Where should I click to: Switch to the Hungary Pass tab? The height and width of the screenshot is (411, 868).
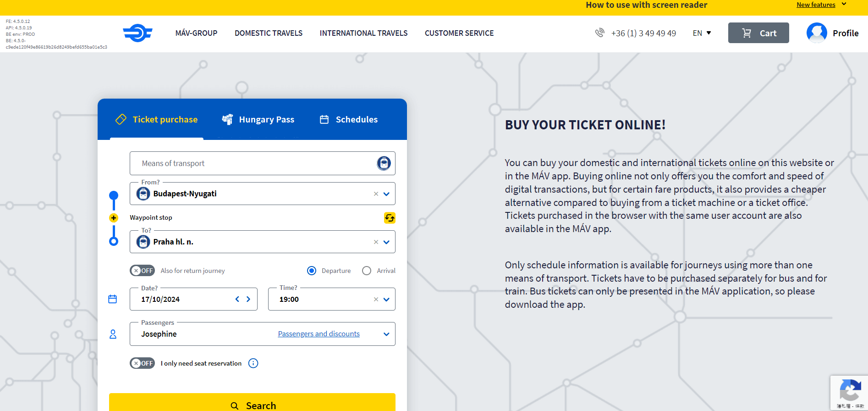tap(258, 119)
